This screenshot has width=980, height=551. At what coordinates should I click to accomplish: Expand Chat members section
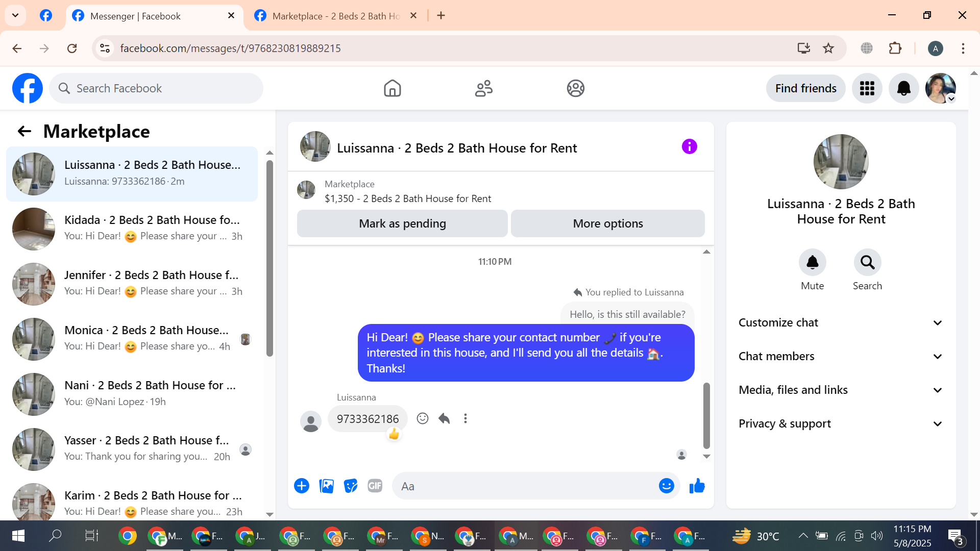click(841, 356)
